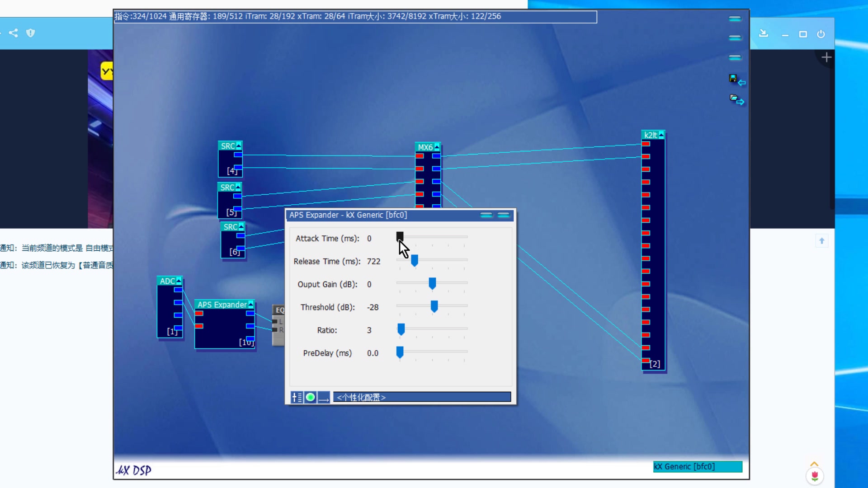Click the power icon in background window
Image resolution: width=868 pixels, height=488 pixels.
tap(821, 34)
